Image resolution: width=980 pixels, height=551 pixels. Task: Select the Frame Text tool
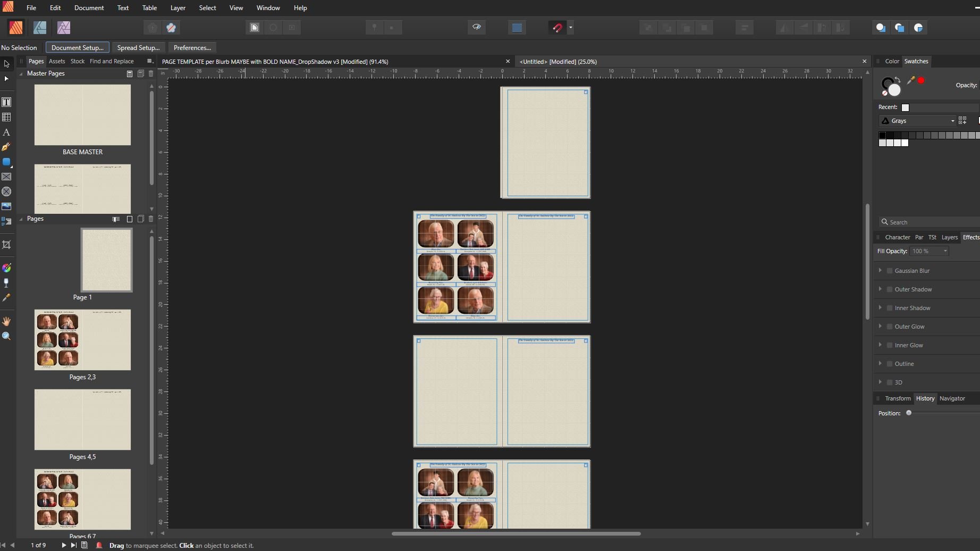click(6, 102)
